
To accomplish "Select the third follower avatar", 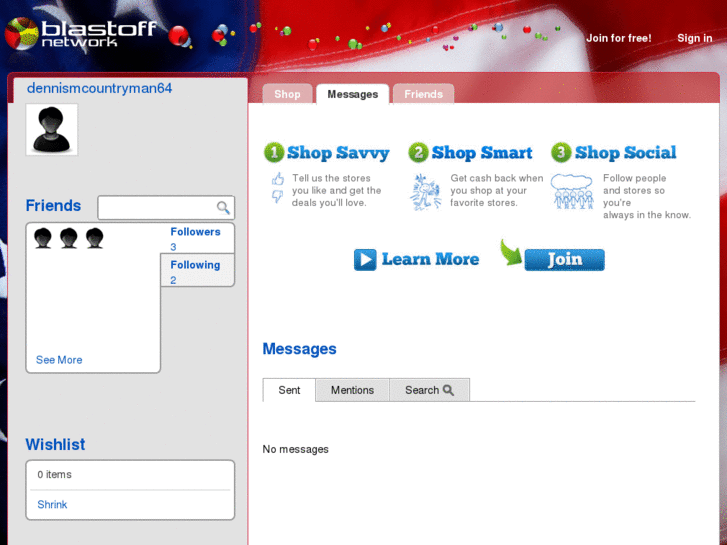I will (x=95, y=238).
